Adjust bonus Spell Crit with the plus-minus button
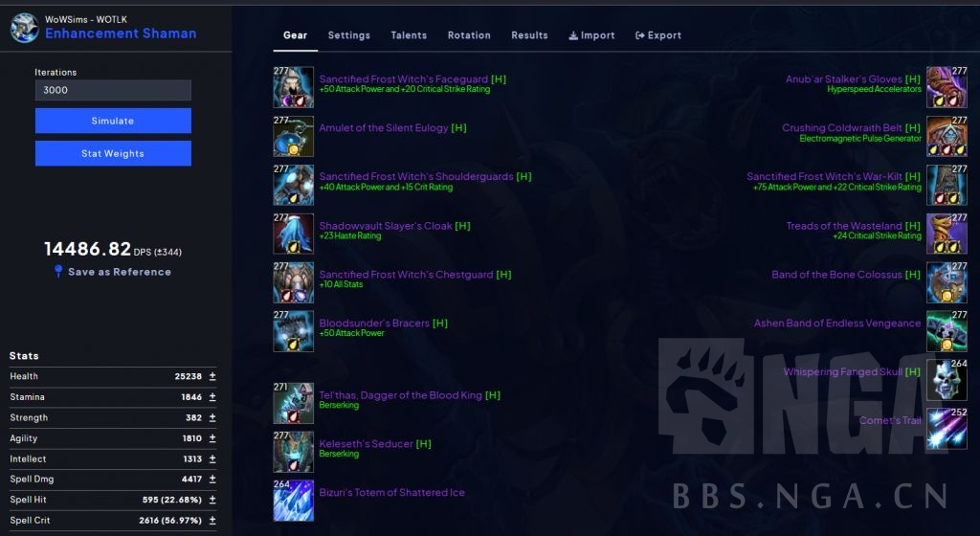This screenshot has width=980, height=536. 212,520
